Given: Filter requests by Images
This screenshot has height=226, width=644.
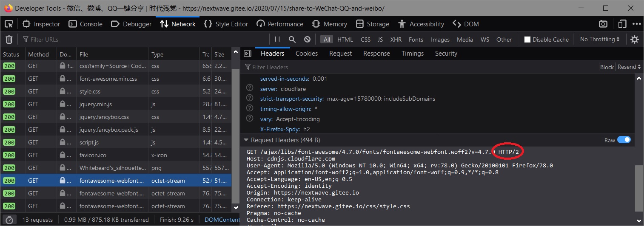Looking at the screenshot, I should (x=440, y=40).
